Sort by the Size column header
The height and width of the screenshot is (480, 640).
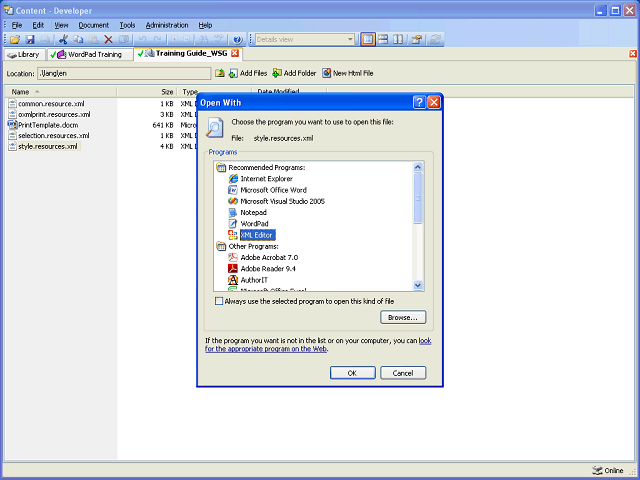[x=147, y=92]
